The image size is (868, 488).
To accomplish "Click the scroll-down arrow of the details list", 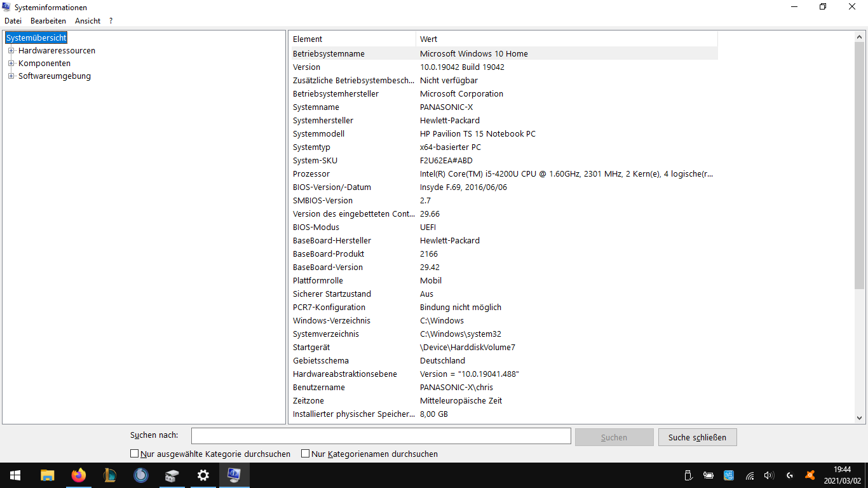I will click(x=860, y=418).
